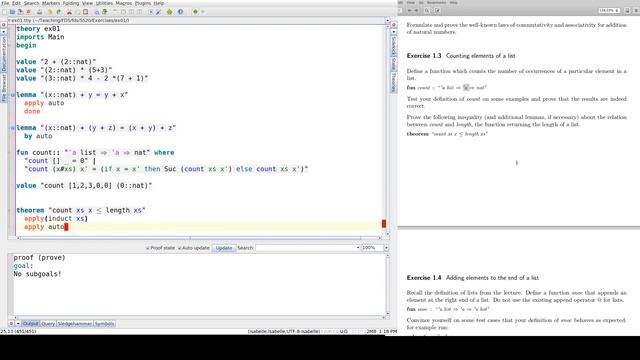Click the Close buffer toolbar icon
640x360 pixels.
tap(28, 12)
